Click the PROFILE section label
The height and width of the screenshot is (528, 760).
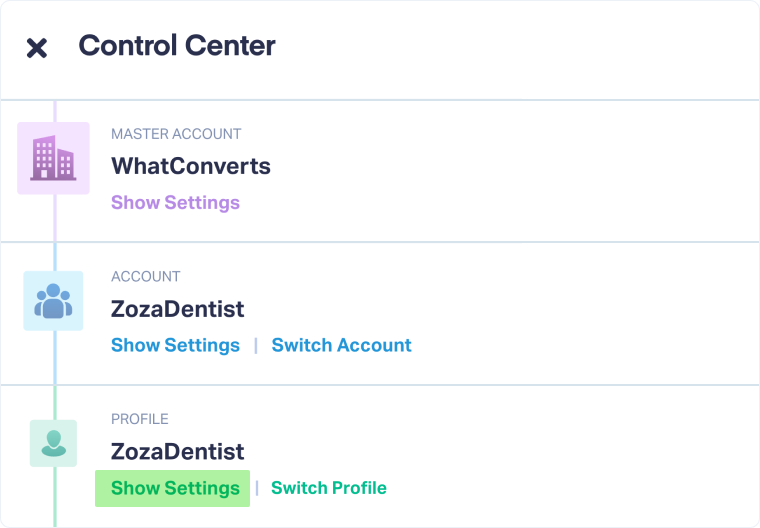140,419
